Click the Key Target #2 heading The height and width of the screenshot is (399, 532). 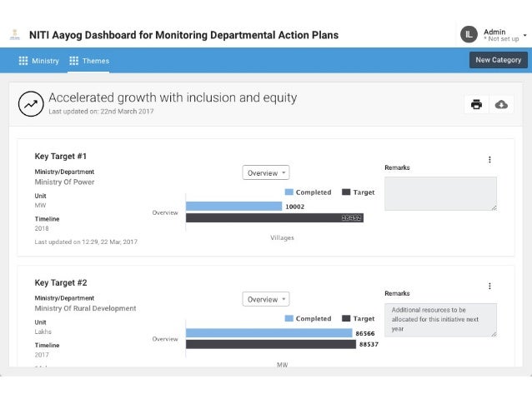[x=61, y=282]
